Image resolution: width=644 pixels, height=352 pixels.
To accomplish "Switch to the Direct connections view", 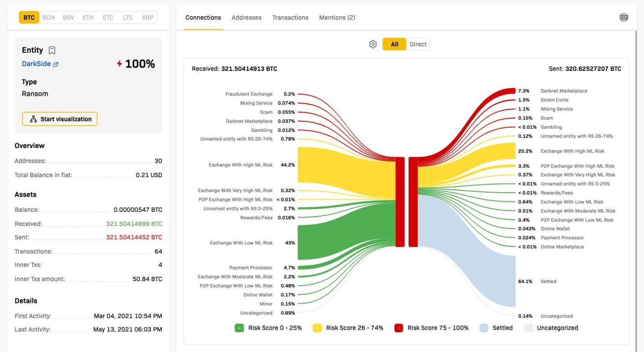I will [418, 44].
